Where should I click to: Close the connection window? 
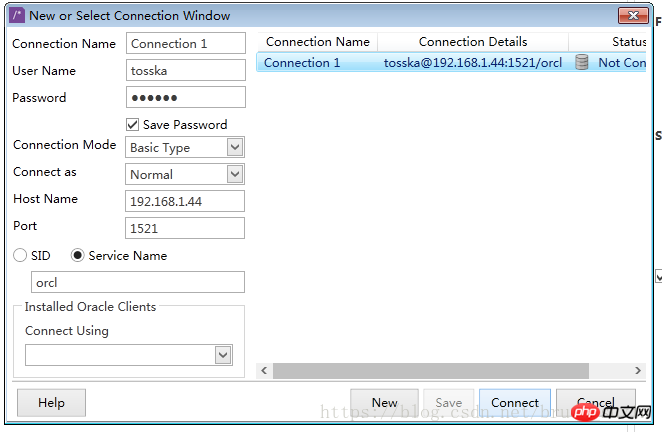pyautogui.click(x=633, y=15)
